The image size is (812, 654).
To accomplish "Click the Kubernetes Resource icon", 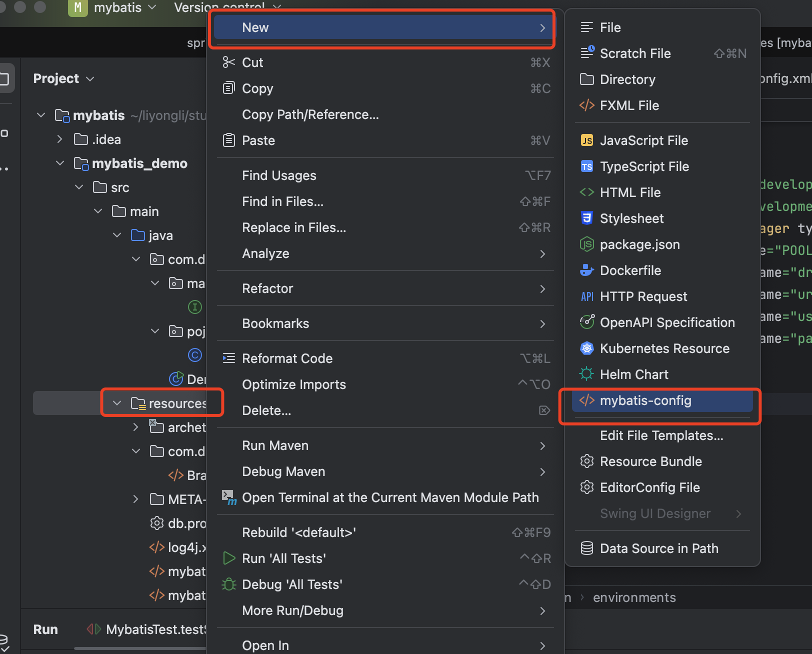I will coord(587,348).
